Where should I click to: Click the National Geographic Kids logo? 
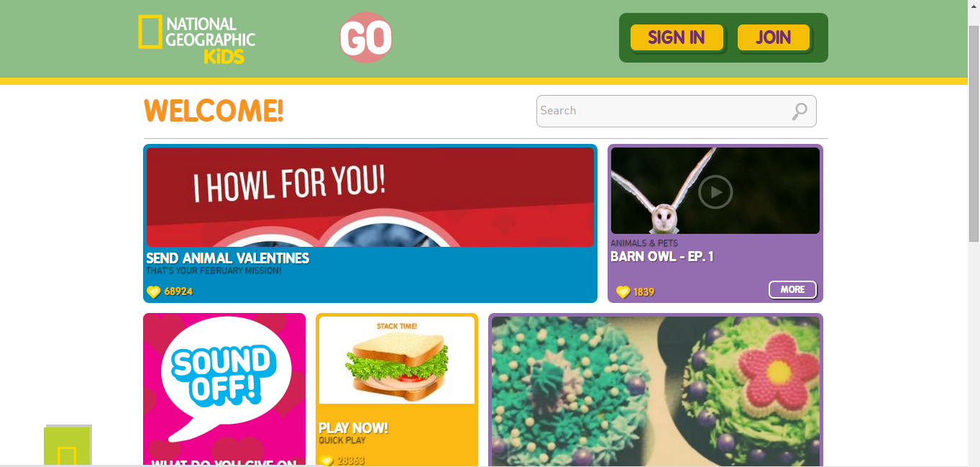point(197,40)
